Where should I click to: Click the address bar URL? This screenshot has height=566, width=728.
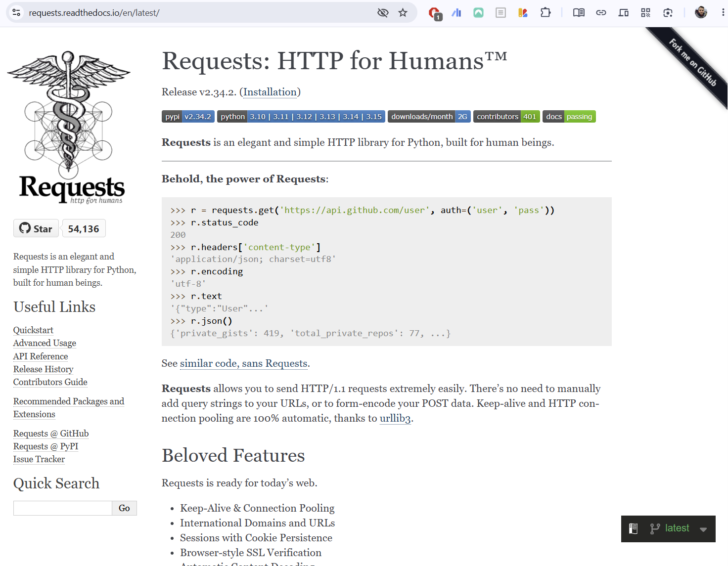coord(94,13)
